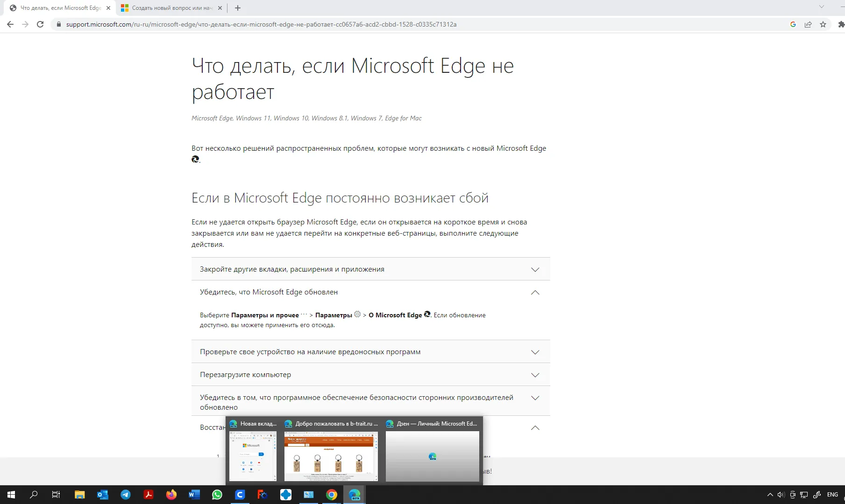Open Microsoft Word from the taskbar

[x=194, y=495]
